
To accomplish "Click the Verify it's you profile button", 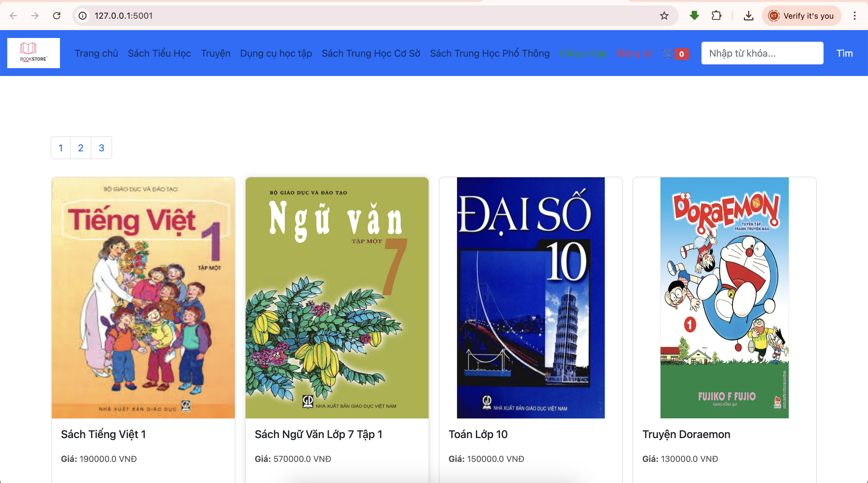I will pyautogui.click(x=801, y=15).
